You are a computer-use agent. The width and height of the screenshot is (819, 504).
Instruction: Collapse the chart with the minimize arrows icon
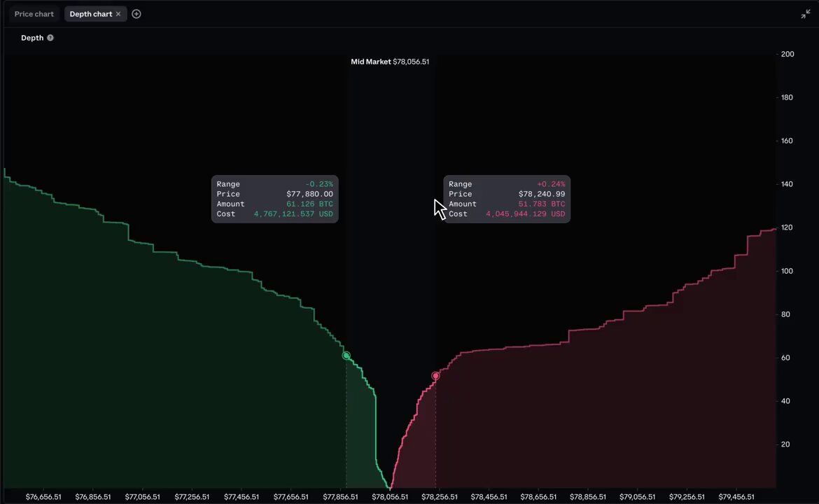(x=806, y=14)
